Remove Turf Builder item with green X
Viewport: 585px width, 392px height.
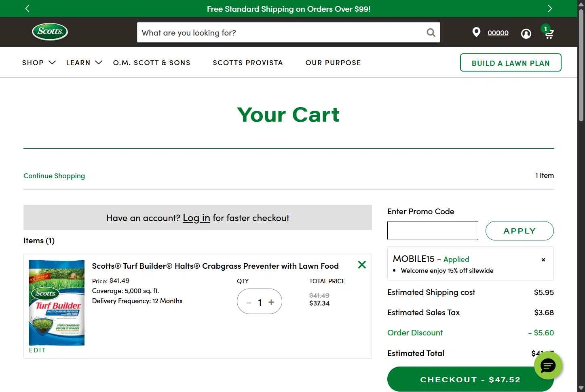[x=362, y=265]
